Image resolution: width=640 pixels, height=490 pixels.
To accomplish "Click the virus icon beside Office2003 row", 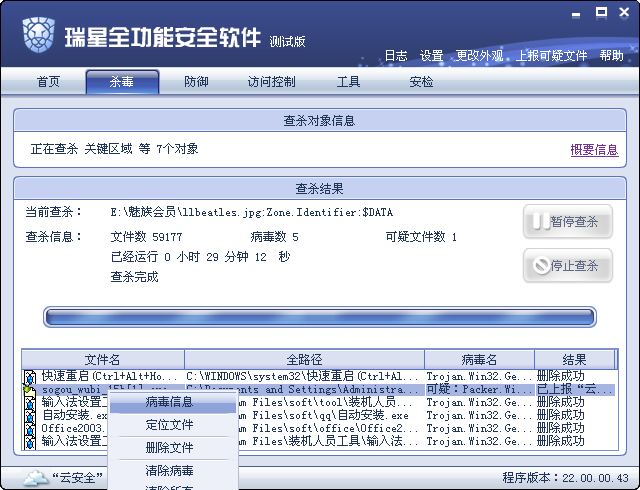I will coord(29,429).
